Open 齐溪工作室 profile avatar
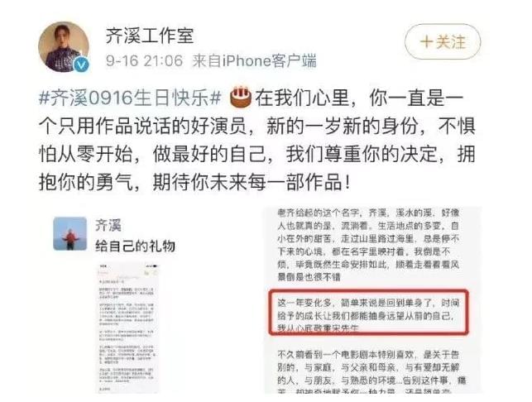The width and height of the screenshot is (532, 402). point(64,47)
